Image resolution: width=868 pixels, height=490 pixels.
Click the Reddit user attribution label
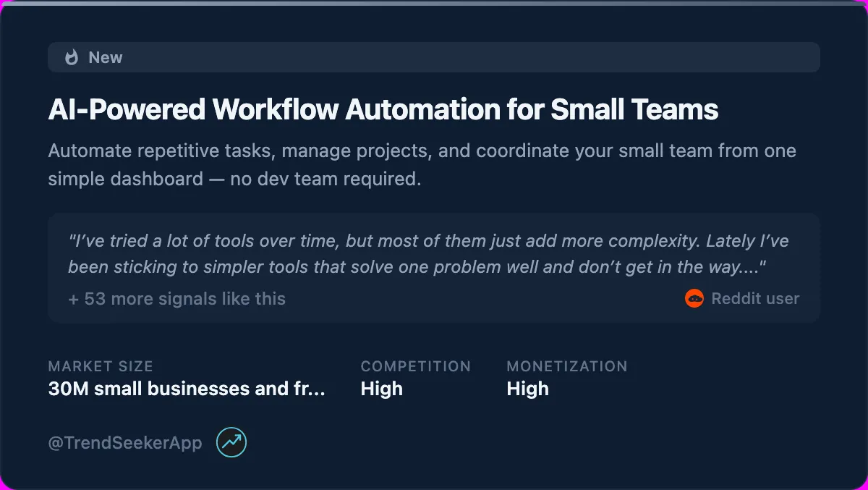(x=755, y=298)
